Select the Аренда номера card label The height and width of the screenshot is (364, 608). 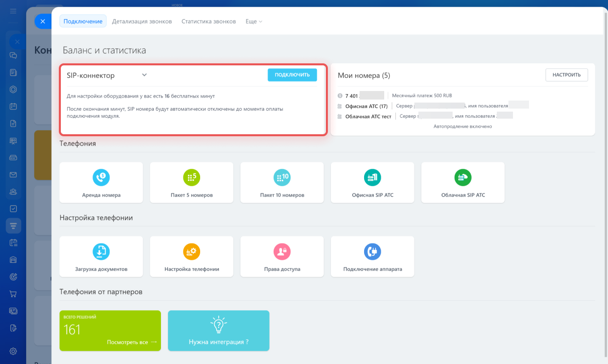click(101, 195)
